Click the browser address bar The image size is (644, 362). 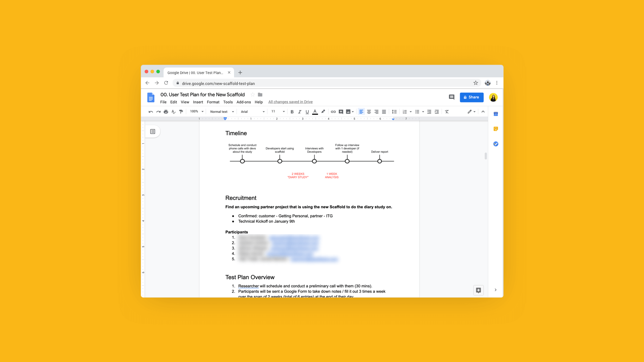click(x=327, y=83)
